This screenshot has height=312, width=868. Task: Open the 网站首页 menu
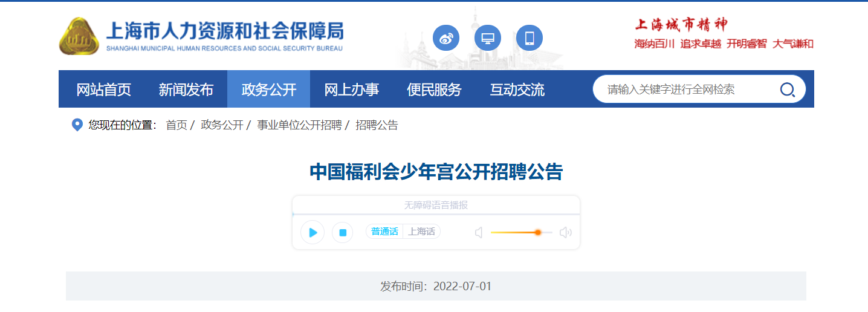pyautogui.click(x=103, y=89)
